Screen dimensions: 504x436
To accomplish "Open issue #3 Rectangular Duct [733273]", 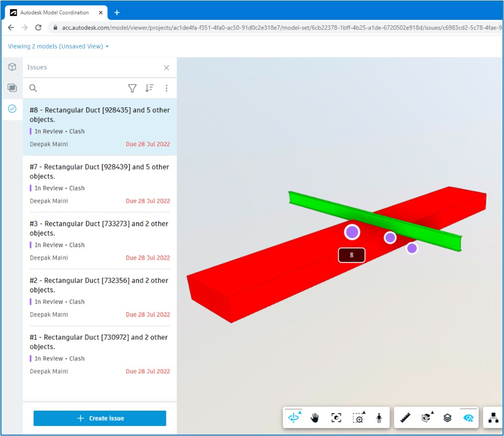I will (x=100, y=228).
